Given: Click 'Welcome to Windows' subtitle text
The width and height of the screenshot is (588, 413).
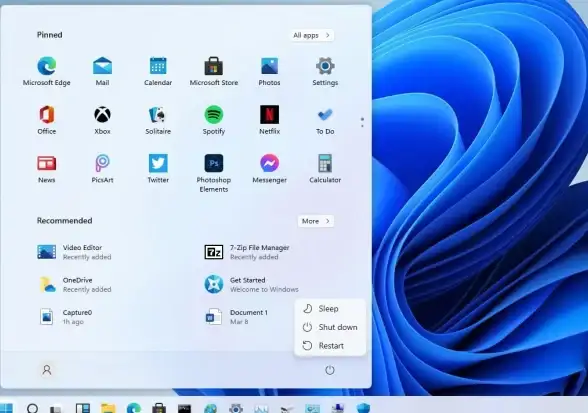Looking at the screenshot, I should [x=264, y=290].
